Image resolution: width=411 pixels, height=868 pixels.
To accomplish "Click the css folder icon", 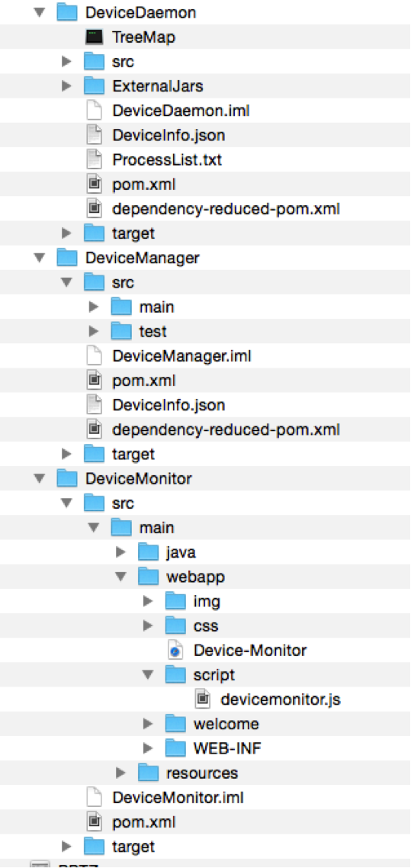I will [x=176, y=625].
